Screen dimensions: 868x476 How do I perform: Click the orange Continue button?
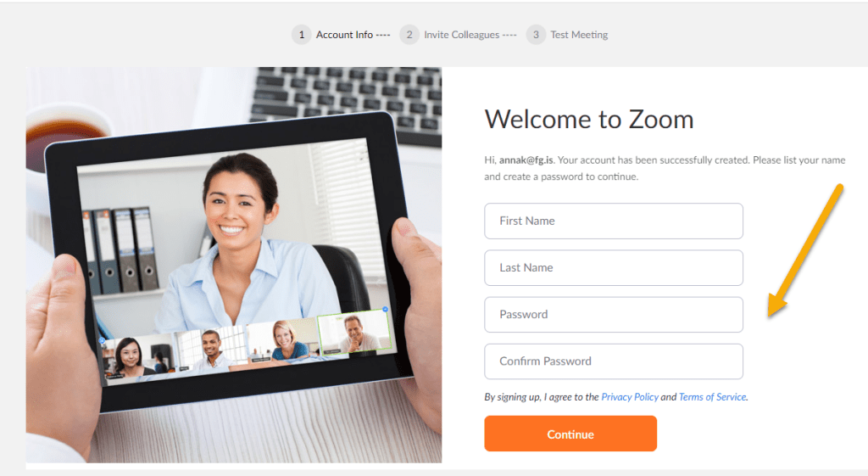[x=570, y=434]
